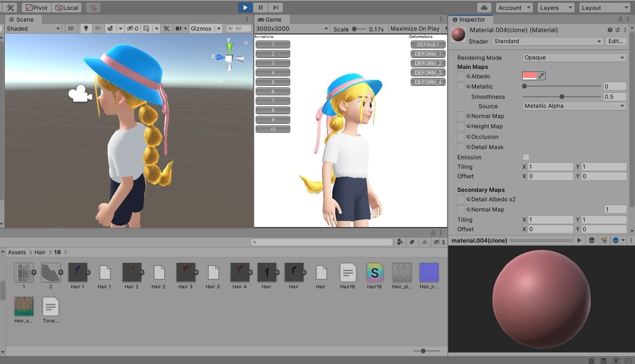Select the Hair_n... normal map asset

[x=429, y=272]
